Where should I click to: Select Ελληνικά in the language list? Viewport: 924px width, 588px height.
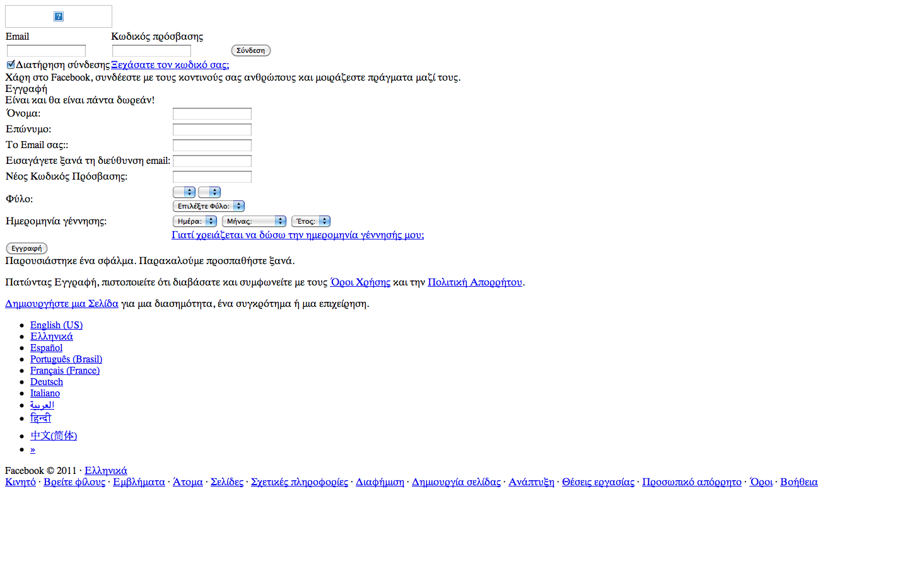coord(52,337)
